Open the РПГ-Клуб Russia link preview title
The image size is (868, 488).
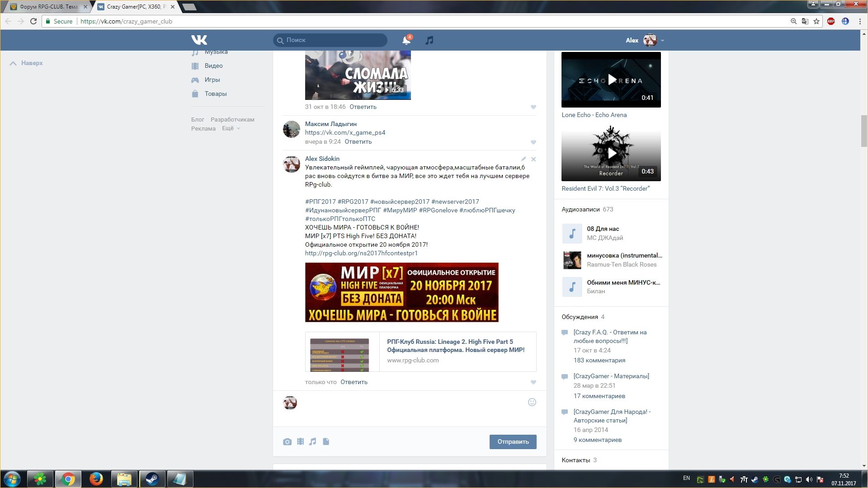(456, 346)
